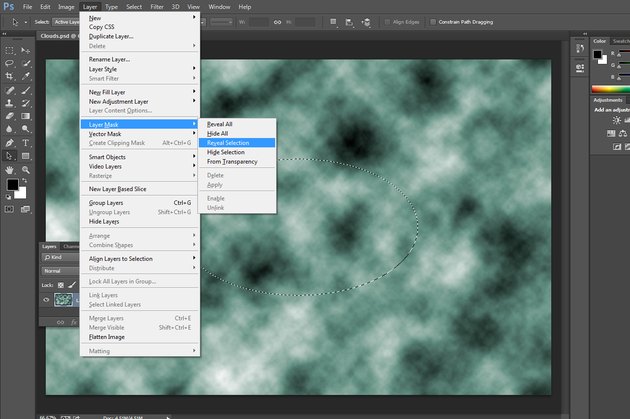Select the Clone Stamp tool
Image resolution: width=630 pixels, height=419 pixels.
point(9,103)
